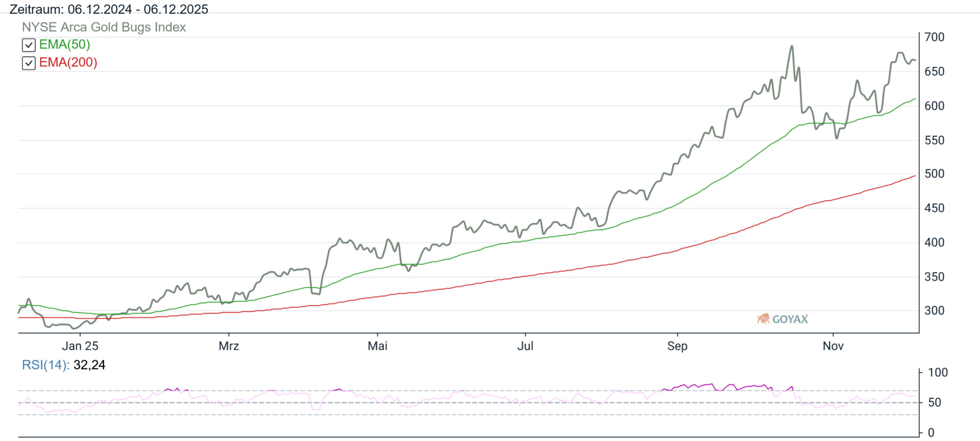Viewport: 980px width, 441px height.
Task: Click the 700 price axis label
Action: [x=934, y=37]
